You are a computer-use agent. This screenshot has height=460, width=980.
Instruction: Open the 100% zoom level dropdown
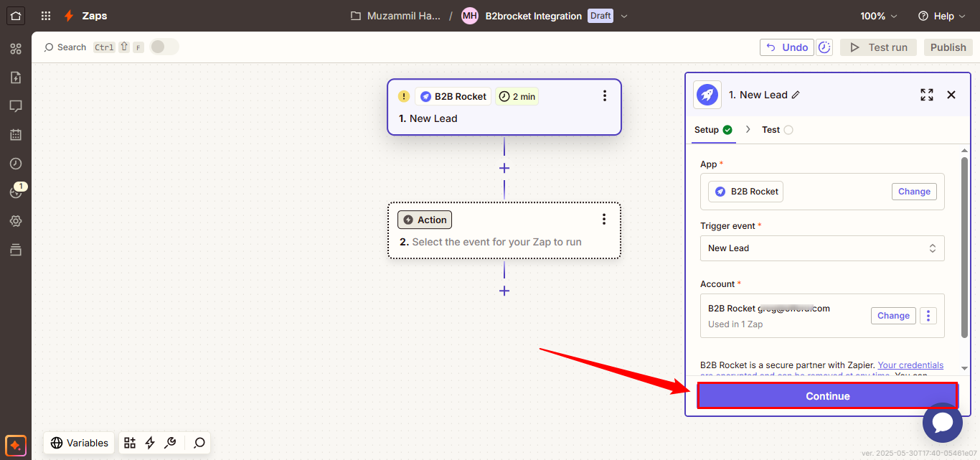[x=879, y=16]
